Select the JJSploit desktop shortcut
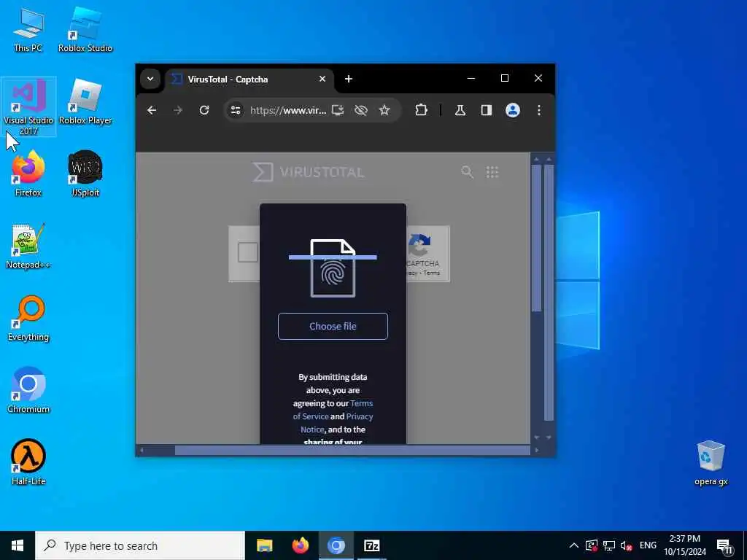The image size is (747, 560). (x=85, y=174)
